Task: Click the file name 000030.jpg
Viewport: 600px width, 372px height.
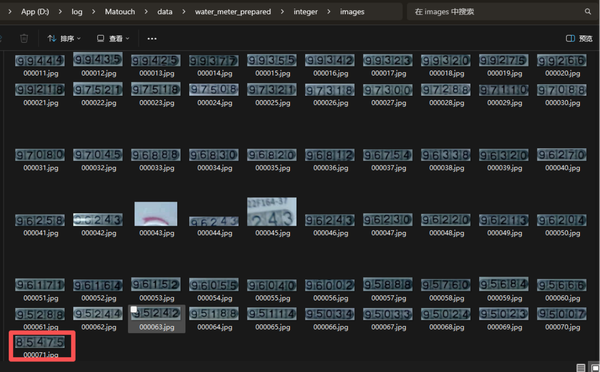Action: pyautogui.click(x=562, y=103)
